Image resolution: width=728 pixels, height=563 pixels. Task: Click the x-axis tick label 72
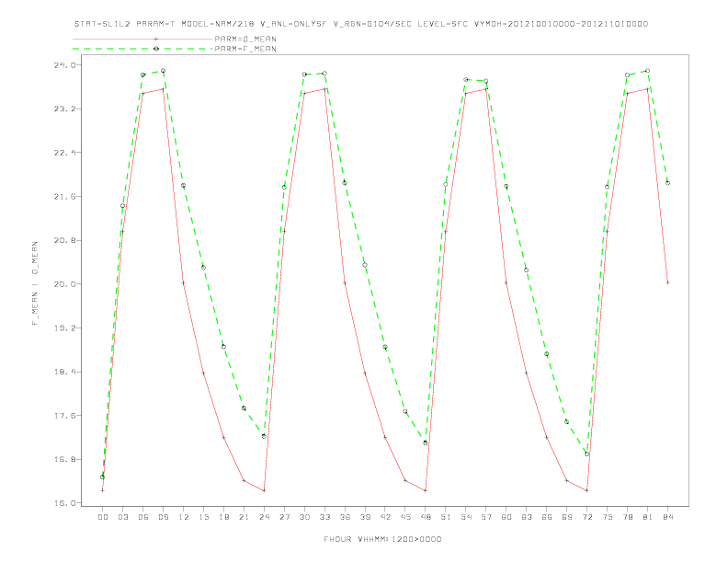(587, 517)
